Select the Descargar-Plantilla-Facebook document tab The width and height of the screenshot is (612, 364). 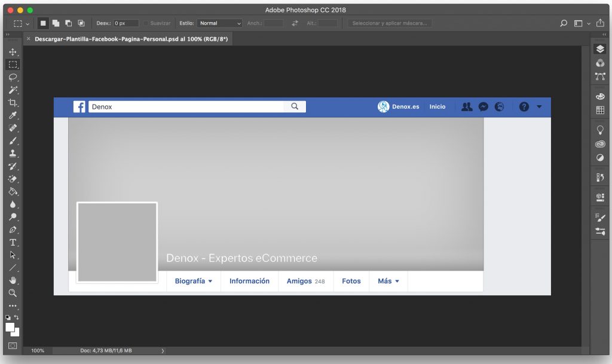click(131, 39)
